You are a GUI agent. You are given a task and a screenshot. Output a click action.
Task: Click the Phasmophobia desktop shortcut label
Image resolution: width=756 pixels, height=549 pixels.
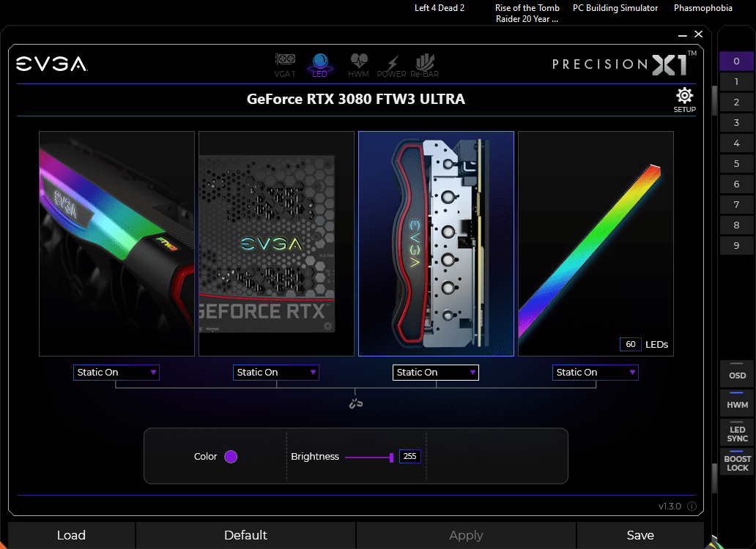tap(703, 8)
